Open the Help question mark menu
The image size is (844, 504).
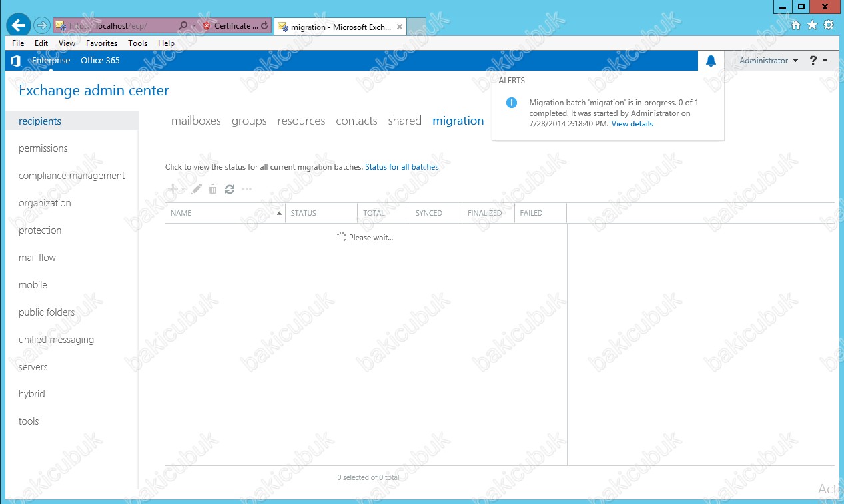click(819, 61)
